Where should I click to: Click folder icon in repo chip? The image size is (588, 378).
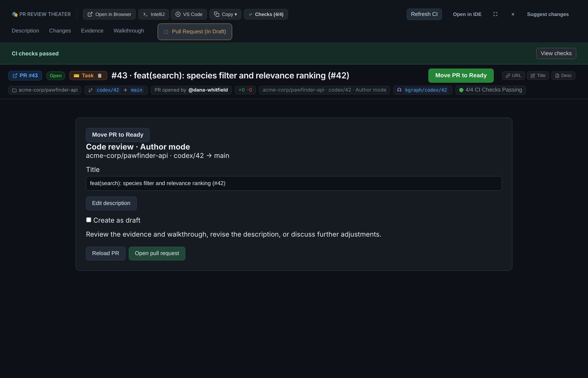(14, 90)
